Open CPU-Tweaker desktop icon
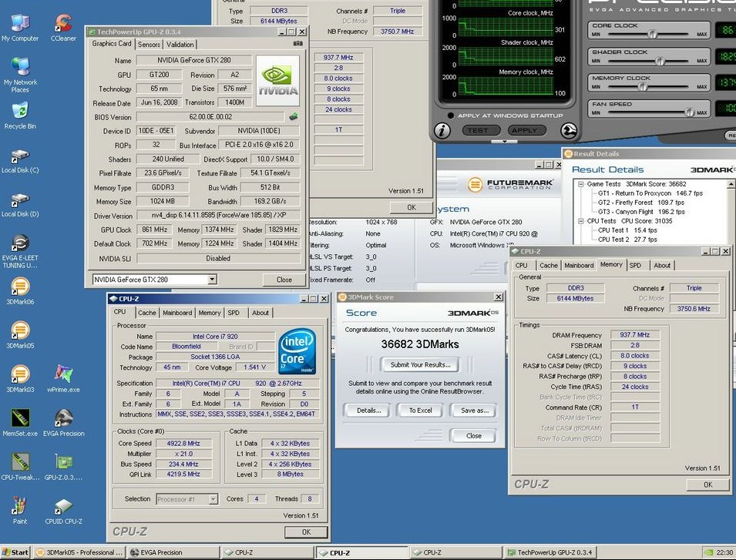The width and height of the screenshot is (736, 560). 20,467
